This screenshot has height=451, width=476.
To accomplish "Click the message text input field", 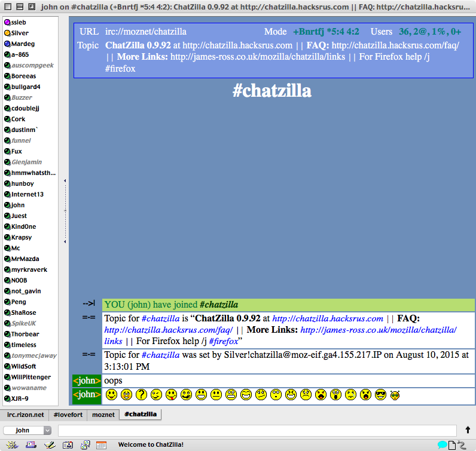I will (257, 430).
